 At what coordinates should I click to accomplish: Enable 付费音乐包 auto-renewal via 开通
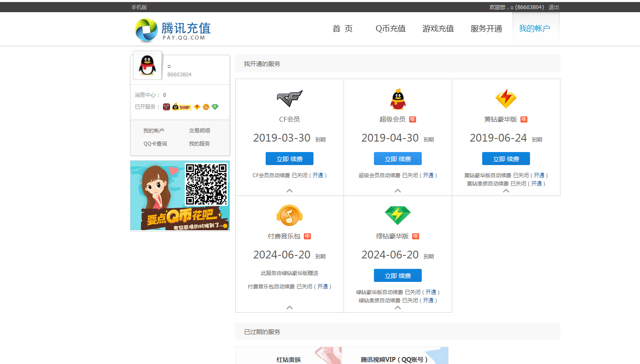click(323, 287)
